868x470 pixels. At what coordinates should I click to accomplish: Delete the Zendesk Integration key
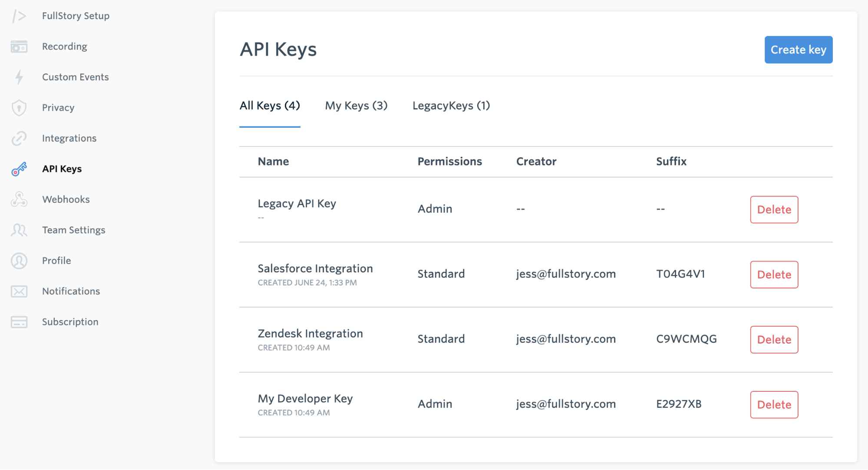774,340
